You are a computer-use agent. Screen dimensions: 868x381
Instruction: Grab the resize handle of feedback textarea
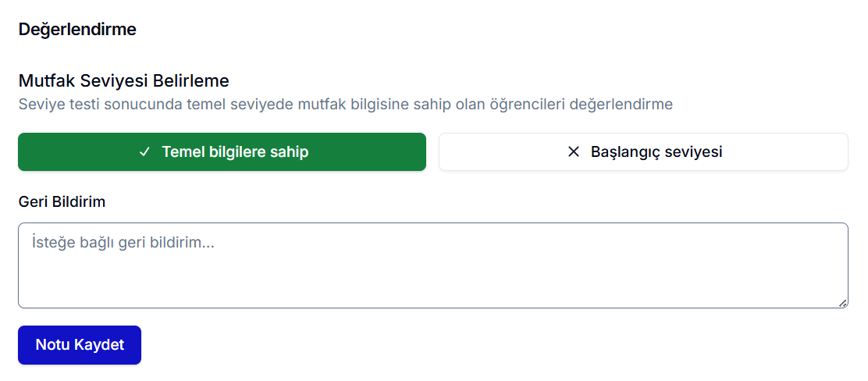point(842,302)
